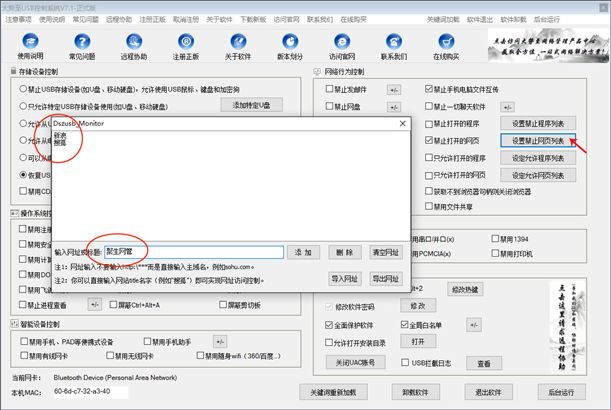Viewport: 611px width, 410px height.
Task: Check 只允许打开的网页 checkbox
Action: pyautogui.click(x=429, y=175)
